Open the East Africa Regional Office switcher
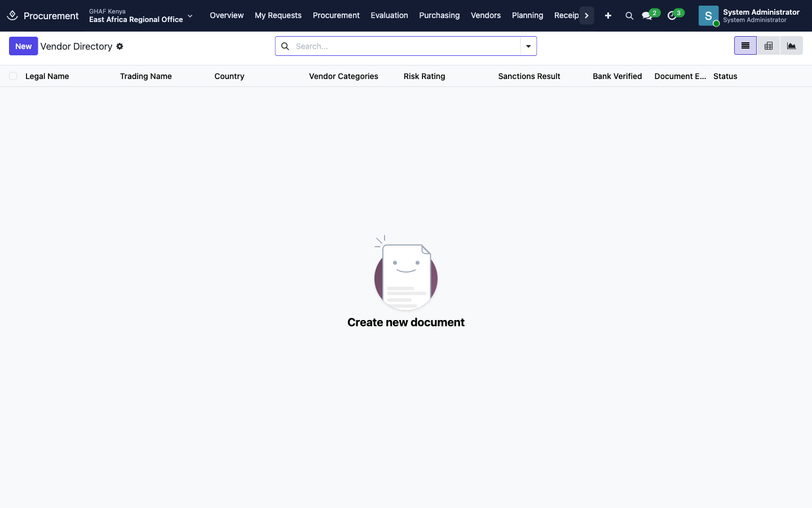812x508 pixels. point(141,16)
